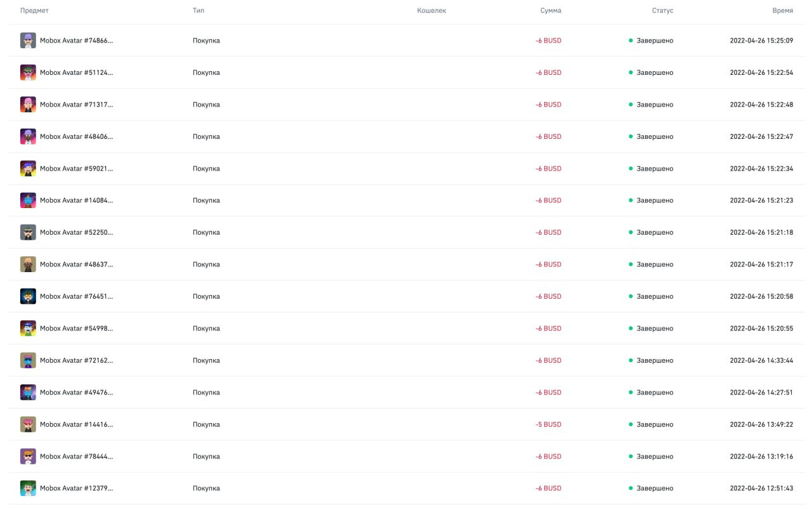Click the Время column header
The width and height of the screenshot is (812, 510).
[782, 11]
